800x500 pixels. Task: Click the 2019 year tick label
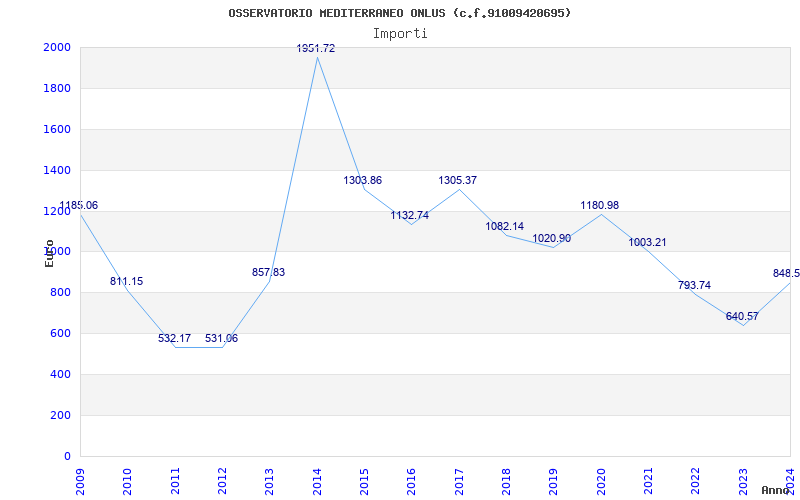click(x=554, y=482)
